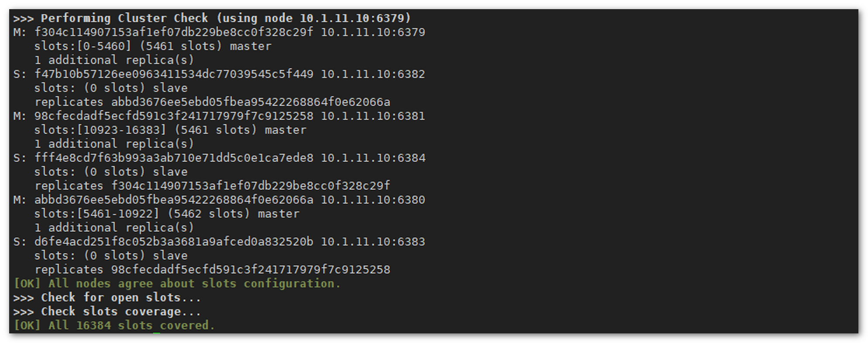Click the address 10.1.11.10:6380
The image size is (868, 343).
point(373,200)
